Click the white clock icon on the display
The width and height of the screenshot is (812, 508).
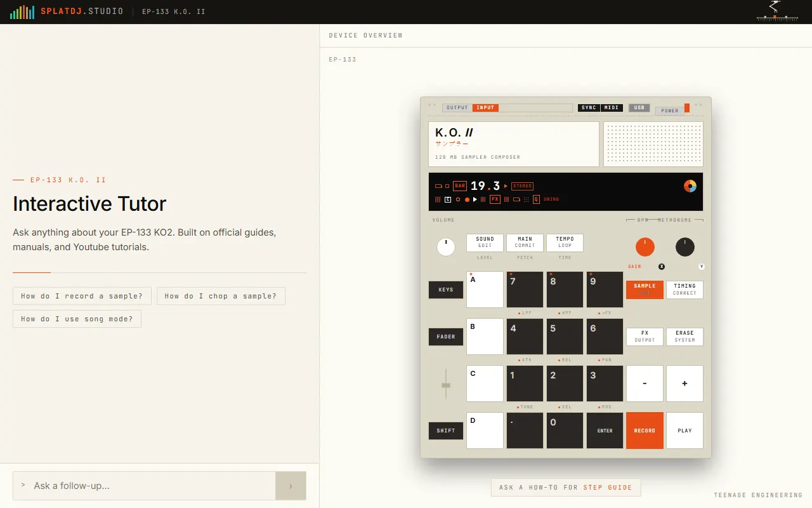(x=448, y=199)
